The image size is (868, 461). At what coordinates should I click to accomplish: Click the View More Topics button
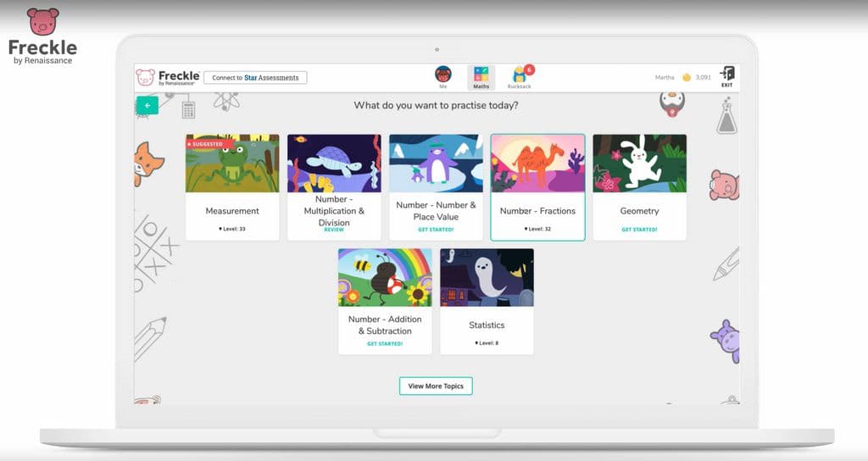point(436,386)
